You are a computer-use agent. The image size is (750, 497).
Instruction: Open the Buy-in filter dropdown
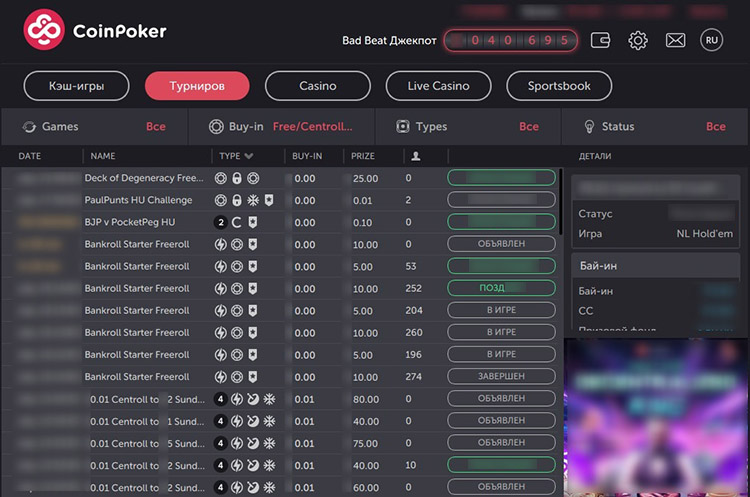(281, 127)
